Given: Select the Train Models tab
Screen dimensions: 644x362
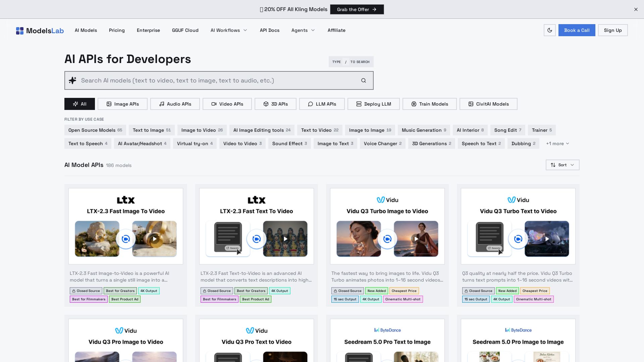Looking at the screenshot, I should pyautogui.click(x=430, y=104).
